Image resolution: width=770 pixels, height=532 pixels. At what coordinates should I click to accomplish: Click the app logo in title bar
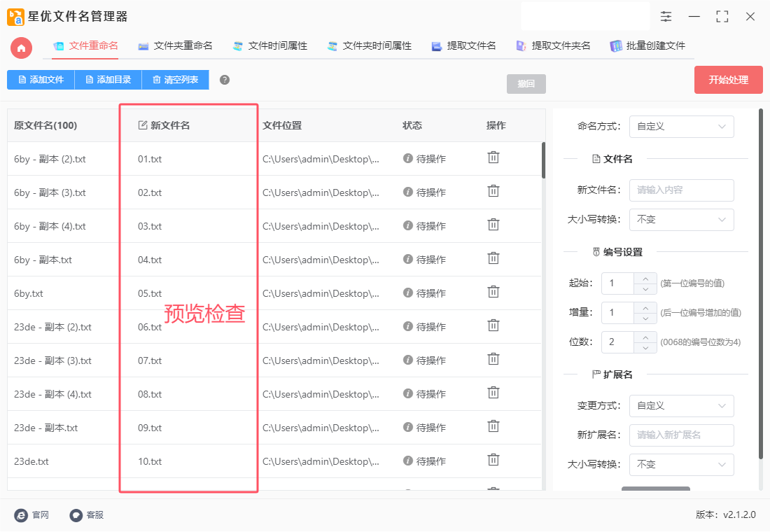point(15,17)
